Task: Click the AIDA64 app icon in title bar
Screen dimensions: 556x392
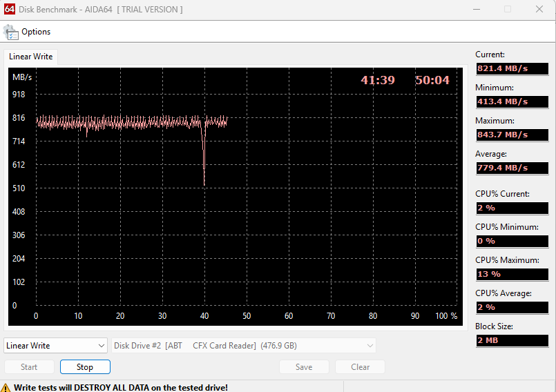Action: 10,9
